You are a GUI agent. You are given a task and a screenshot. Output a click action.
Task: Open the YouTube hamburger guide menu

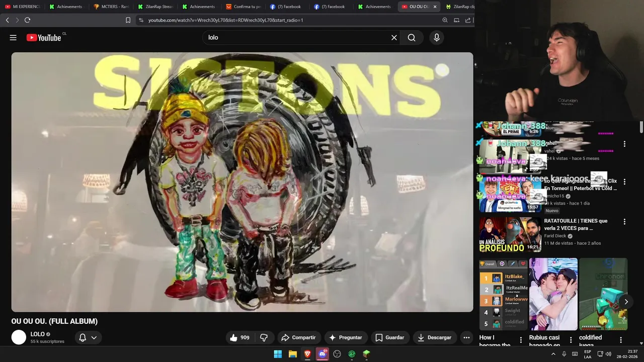pos(13,38)
